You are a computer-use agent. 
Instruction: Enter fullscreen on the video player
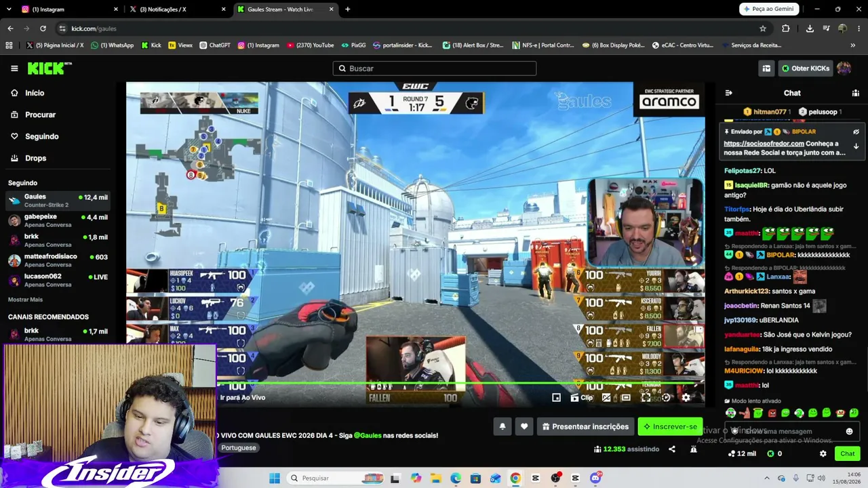point(646,398)
